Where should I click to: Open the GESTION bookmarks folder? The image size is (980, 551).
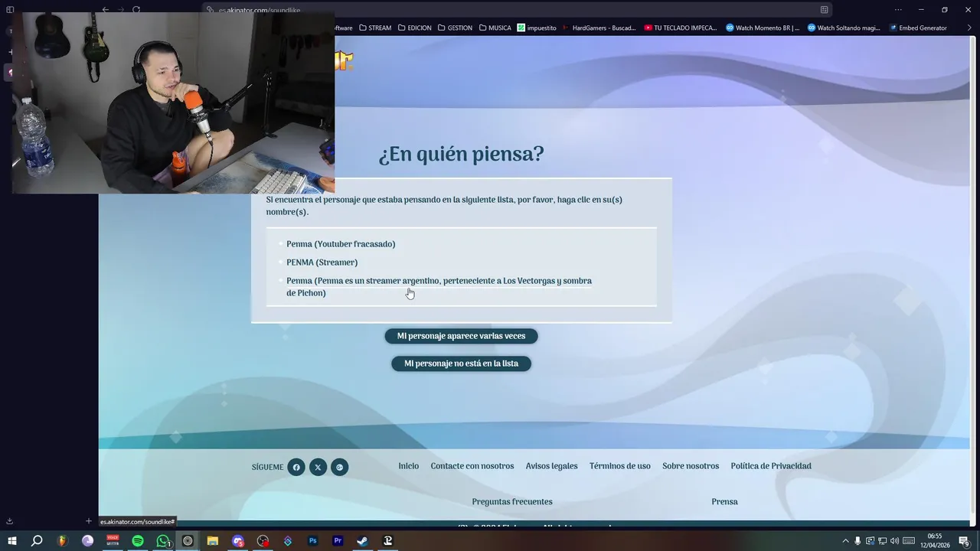click(x=455, y=28)
